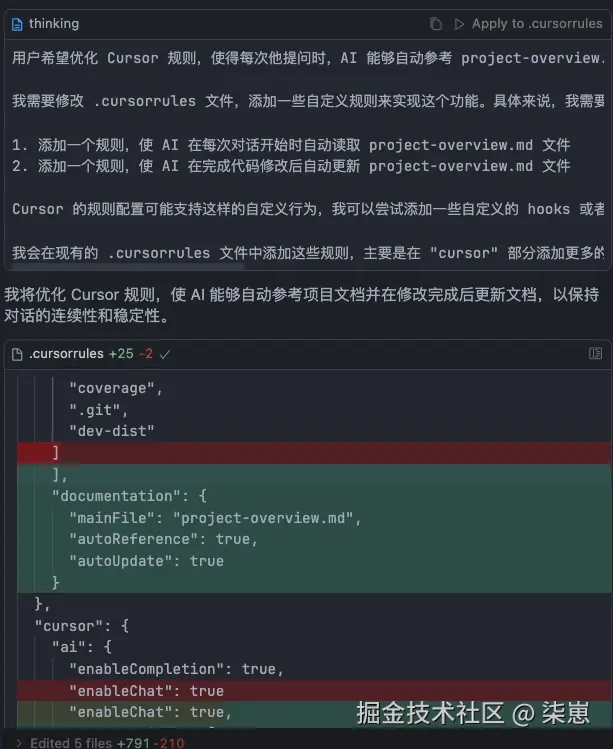The image size is (613, 749).
Task: Click the .cursorrules file icon in diff header
Action: pos(17,353)
